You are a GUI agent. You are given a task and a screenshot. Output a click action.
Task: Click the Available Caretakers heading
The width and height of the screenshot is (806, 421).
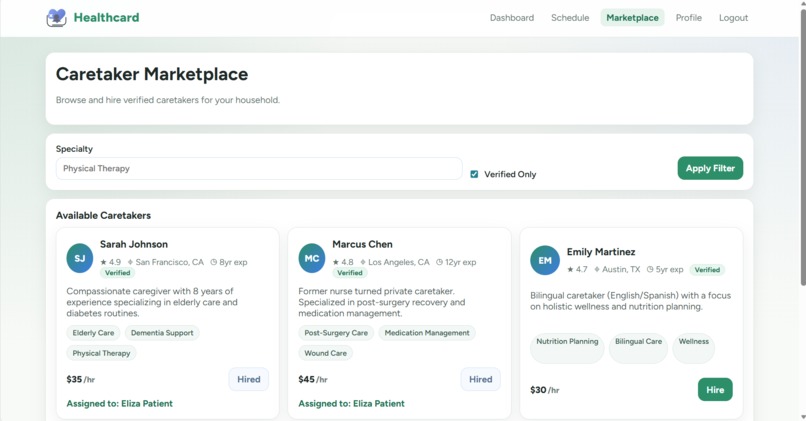pos(103,215)
